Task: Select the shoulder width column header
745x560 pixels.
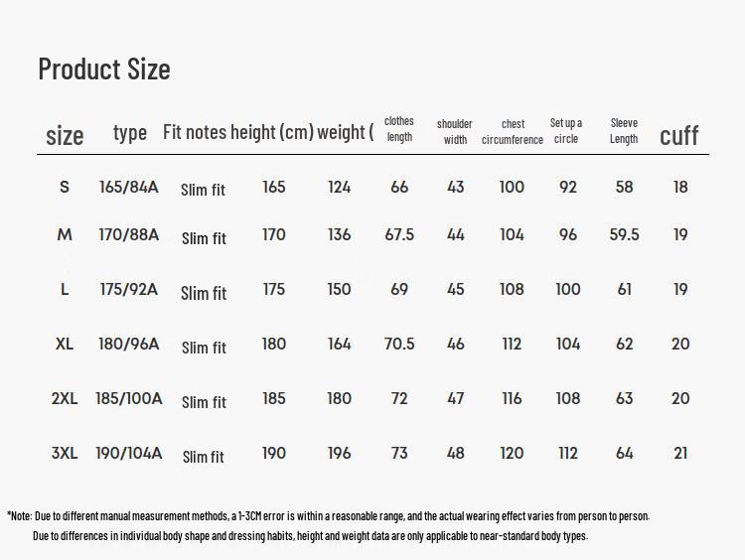Action: pyautogui.click(x=455, y=131)
